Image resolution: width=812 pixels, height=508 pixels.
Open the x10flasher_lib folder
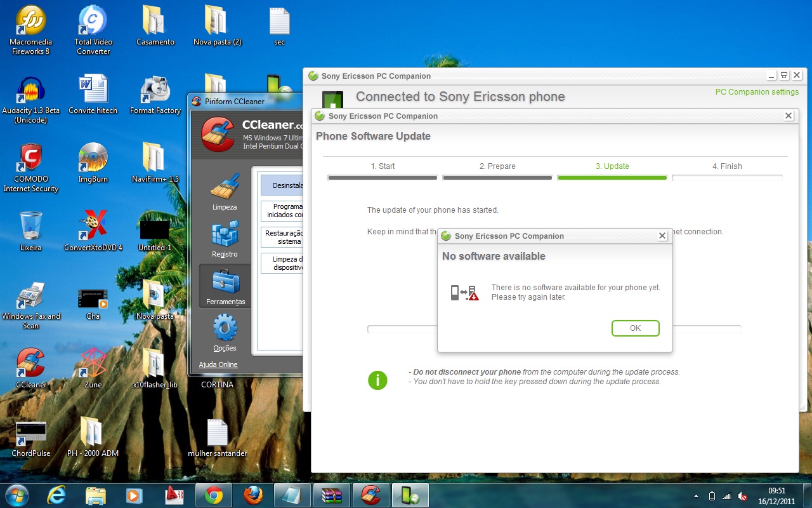pyautogui.click(x=155, y=368)
